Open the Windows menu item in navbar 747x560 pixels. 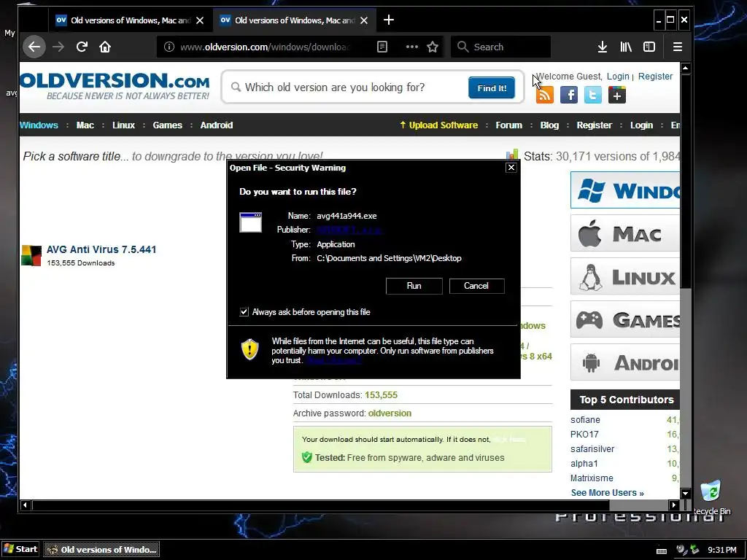(x=39, y=125)
